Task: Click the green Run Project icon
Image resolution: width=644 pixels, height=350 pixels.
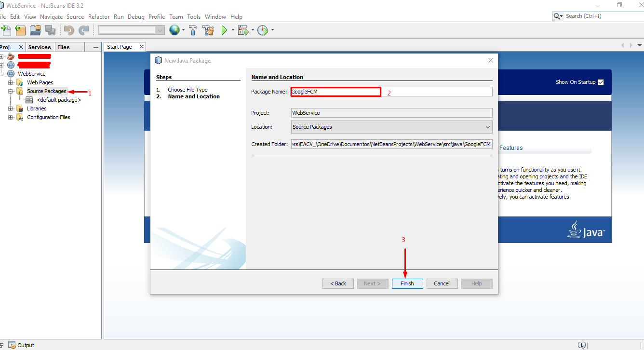Action: 224,30
